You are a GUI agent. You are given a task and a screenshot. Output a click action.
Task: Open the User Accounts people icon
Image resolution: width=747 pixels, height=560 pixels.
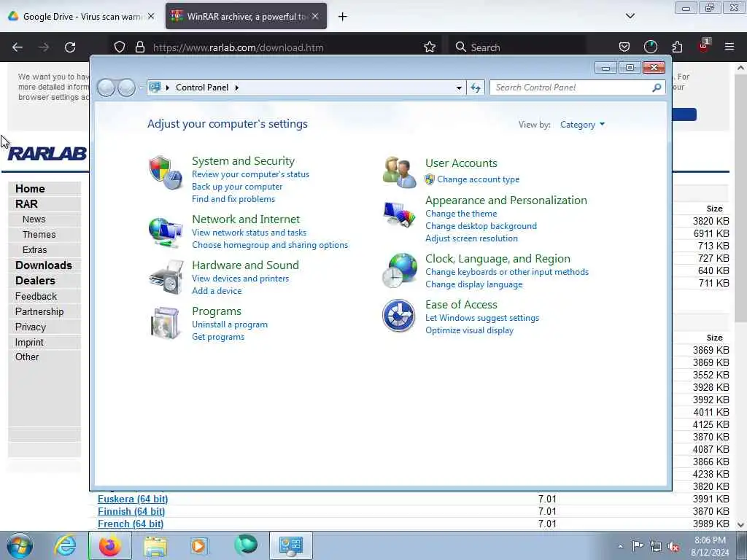[x=399, y=172]
